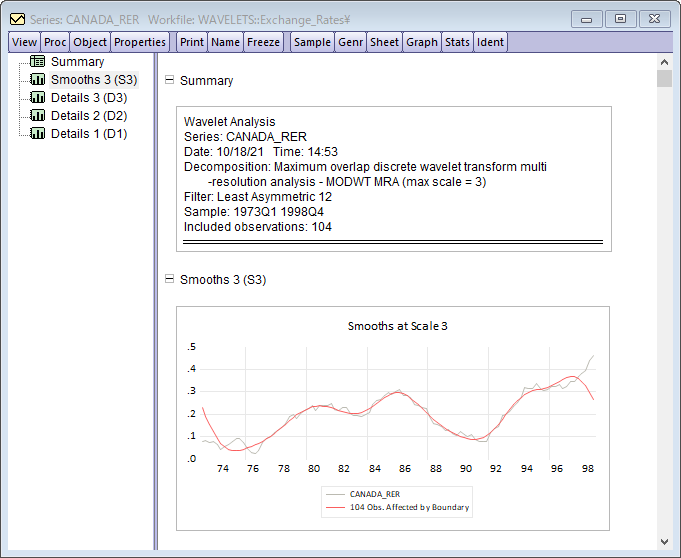The width and height of the screenshot is (681, 558).
Task: Select Details 1 (D1) tree item
Action: [x=89, y=134]
